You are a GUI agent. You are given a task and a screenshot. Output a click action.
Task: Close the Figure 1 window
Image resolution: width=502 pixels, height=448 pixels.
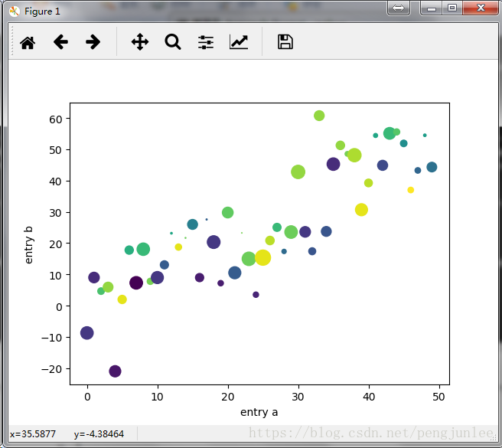[481, 8]
